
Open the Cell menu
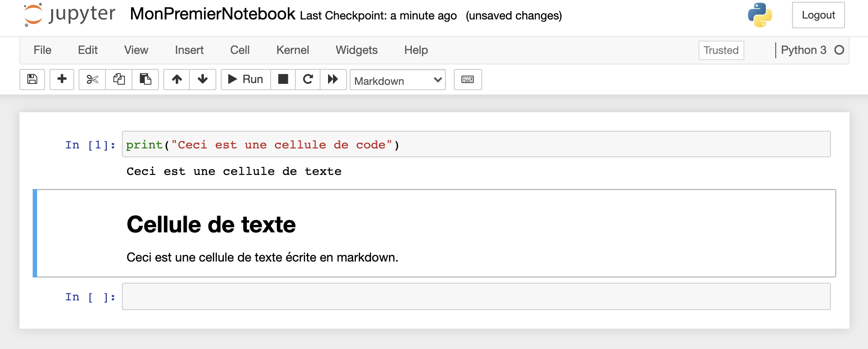pyautogui.click(x=240, y=50)
